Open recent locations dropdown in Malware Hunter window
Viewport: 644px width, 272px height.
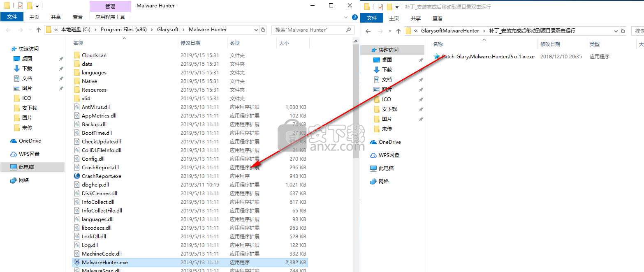tap(30, 30)
